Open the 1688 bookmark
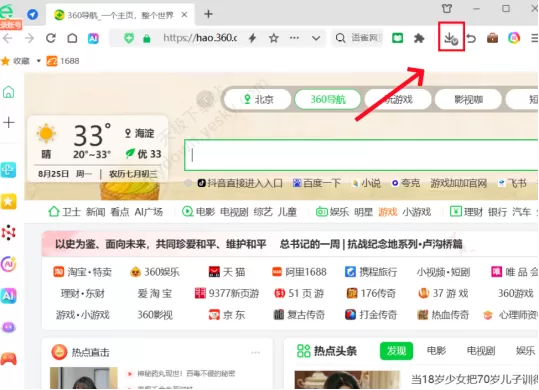This screenshot has width=539, height=390. pyautogui.click(x=63, y=61)
